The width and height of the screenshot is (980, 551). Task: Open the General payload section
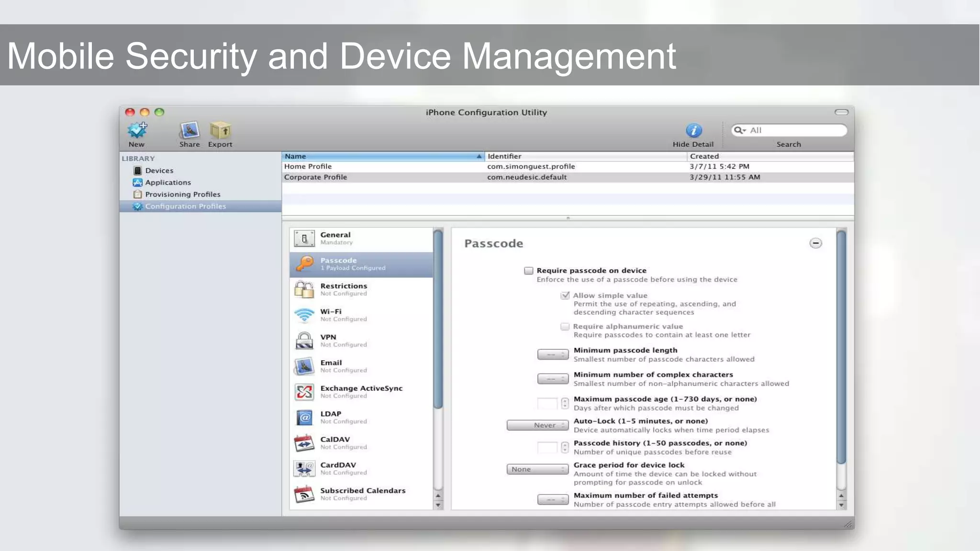(x=361, y=239)
